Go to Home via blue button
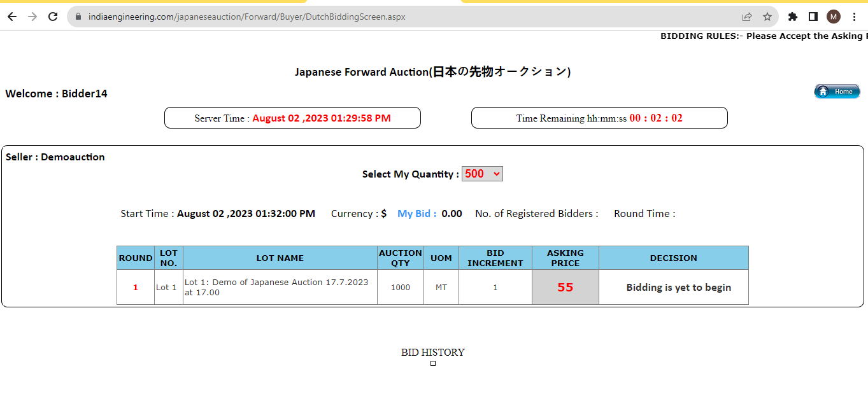868x413 pixels. pyautogui.click(x=837, y=92)
